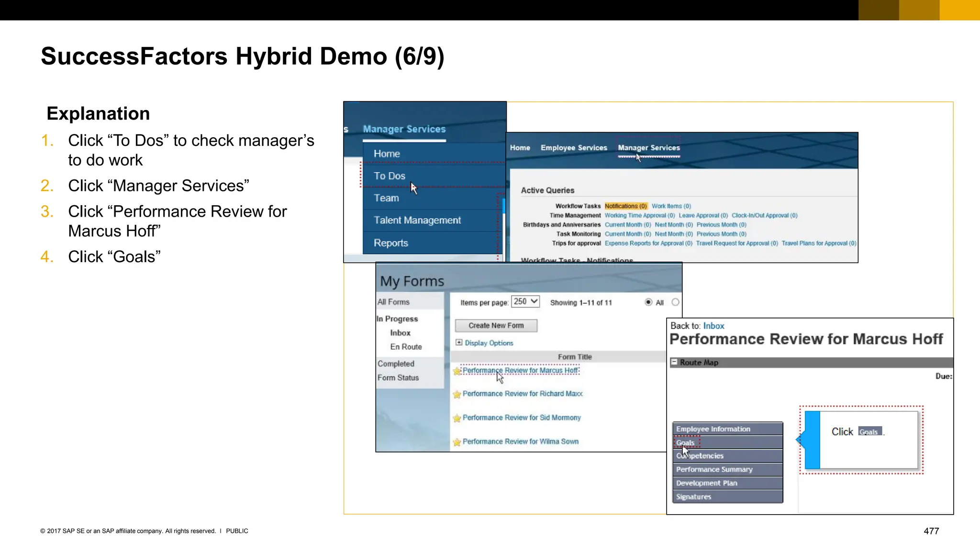This screenshot has width=980, height=551.
Task: Open Travel Request for Approval (0) link
Action: click(x=737, y=243)
